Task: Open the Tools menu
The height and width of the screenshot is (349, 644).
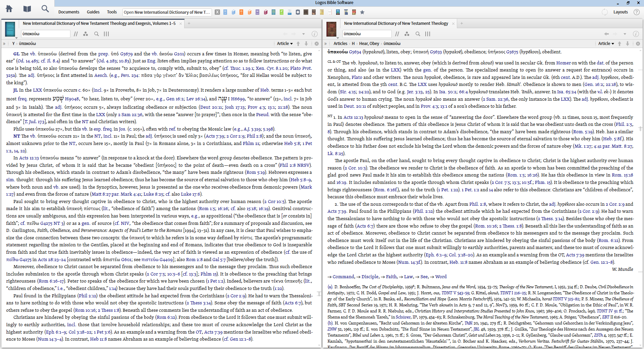Action: click(112, 12)
